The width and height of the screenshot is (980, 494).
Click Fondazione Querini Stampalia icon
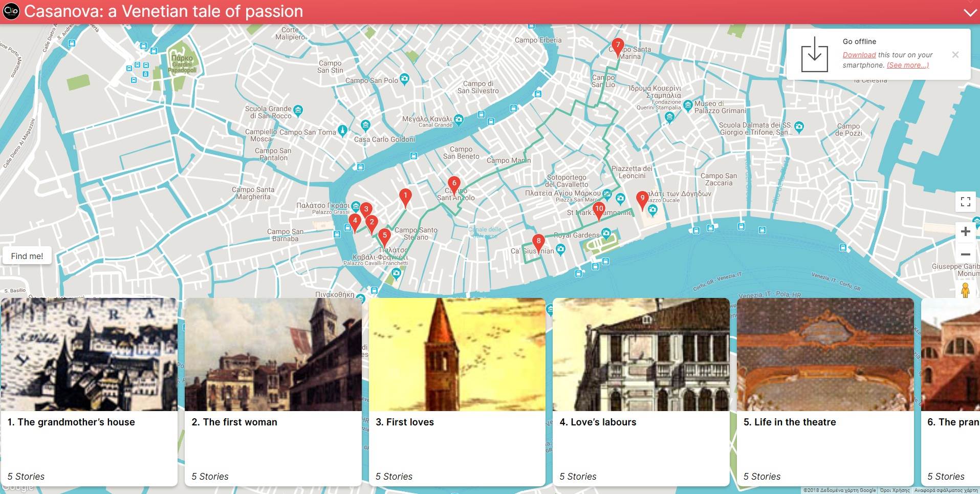[669, 117]
